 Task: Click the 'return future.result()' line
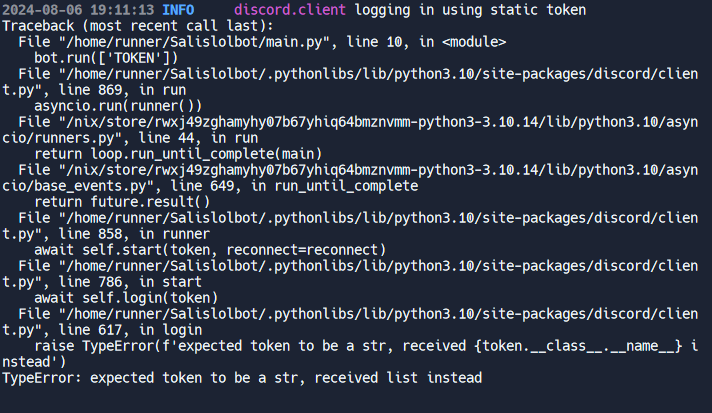(x=122, y=202)
